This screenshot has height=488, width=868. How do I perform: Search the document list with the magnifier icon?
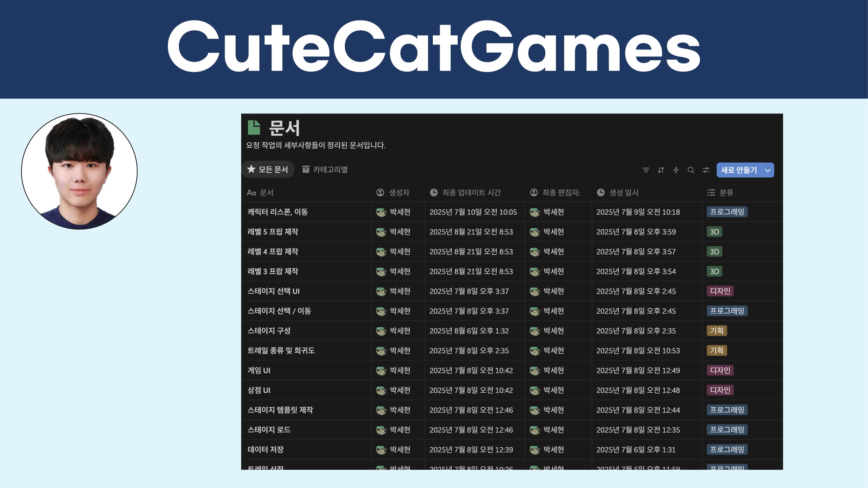(691, 170)
